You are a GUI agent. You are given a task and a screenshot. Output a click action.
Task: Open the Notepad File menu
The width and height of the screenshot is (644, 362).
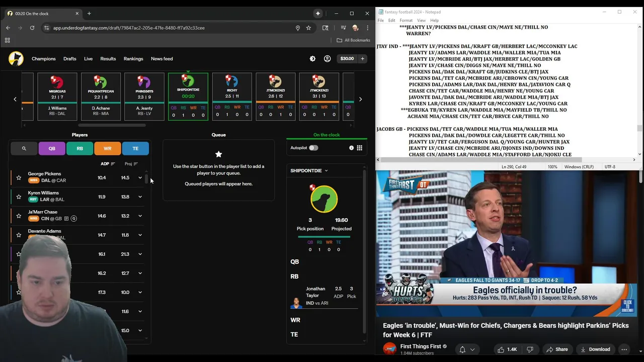pos(381,21)
